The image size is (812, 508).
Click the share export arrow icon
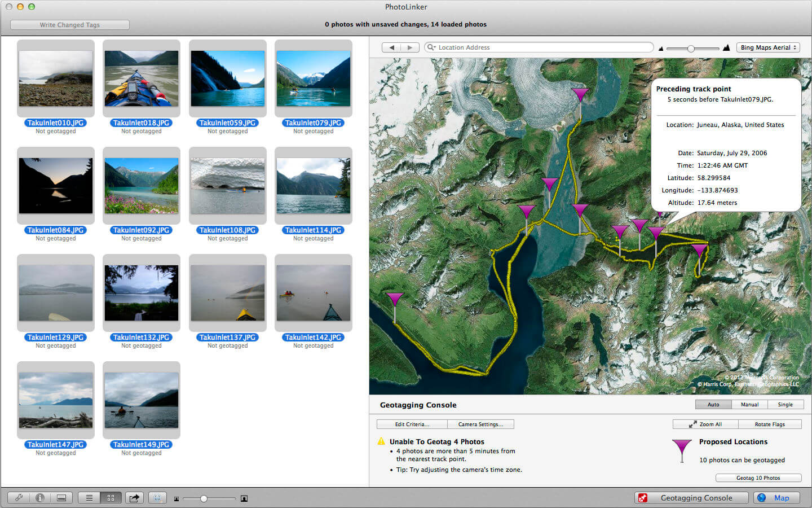pyautogui.click(x=134, y=498)
